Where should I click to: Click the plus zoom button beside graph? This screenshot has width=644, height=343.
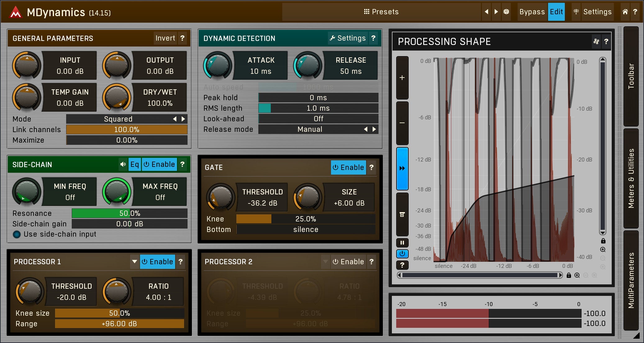pyautogui.click(x=402, y=78)
